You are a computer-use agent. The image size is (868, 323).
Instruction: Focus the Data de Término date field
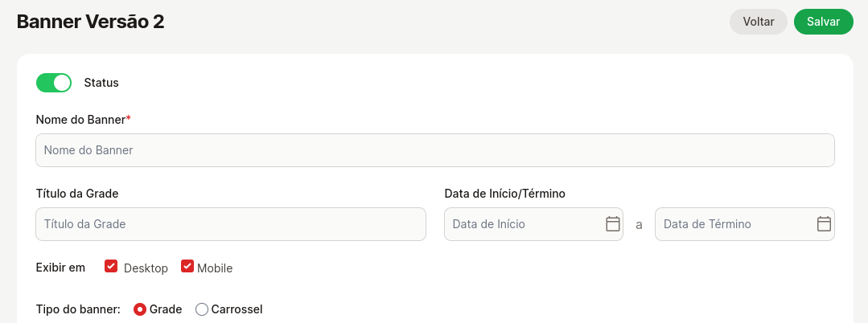(x=732, y=224)
